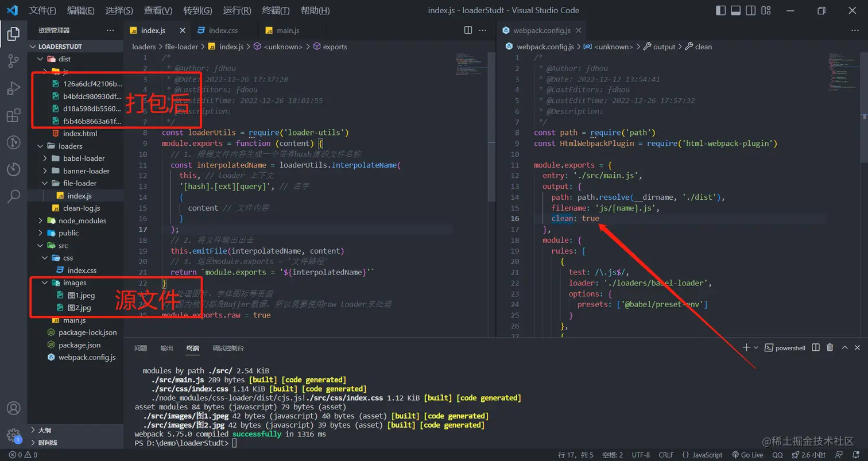Viewport: 868px width, 461px height.
Task: Click 空格: 2 indentation status item
Action: point(613,455)
